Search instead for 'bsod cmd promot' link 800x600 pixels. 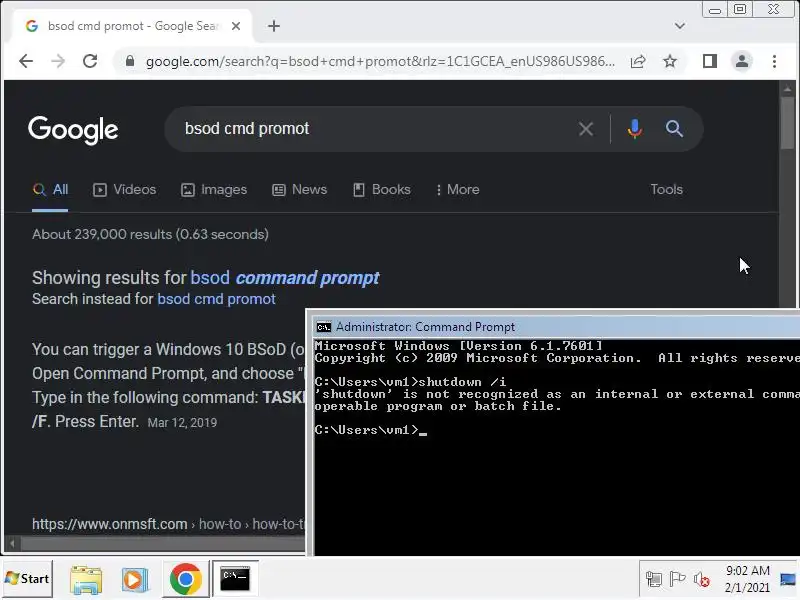click(216, 299)
